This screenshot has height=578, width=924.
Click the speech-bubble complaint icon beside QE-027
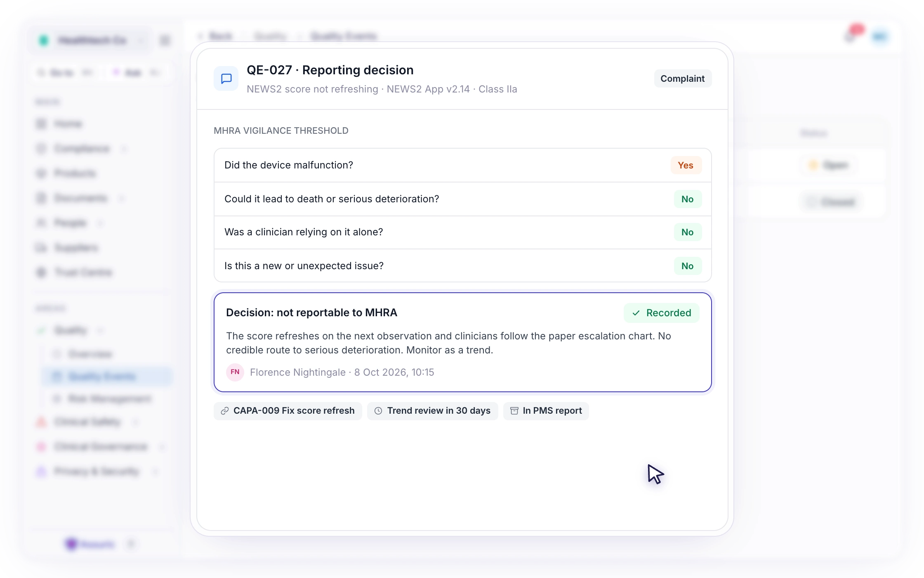click(226, 78)
